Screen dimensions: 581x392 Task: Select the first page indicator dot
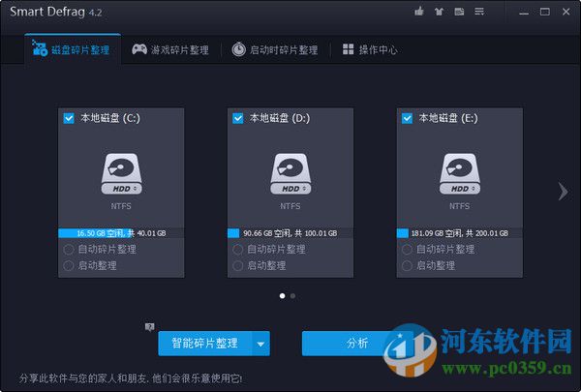[x=283, y=295]
